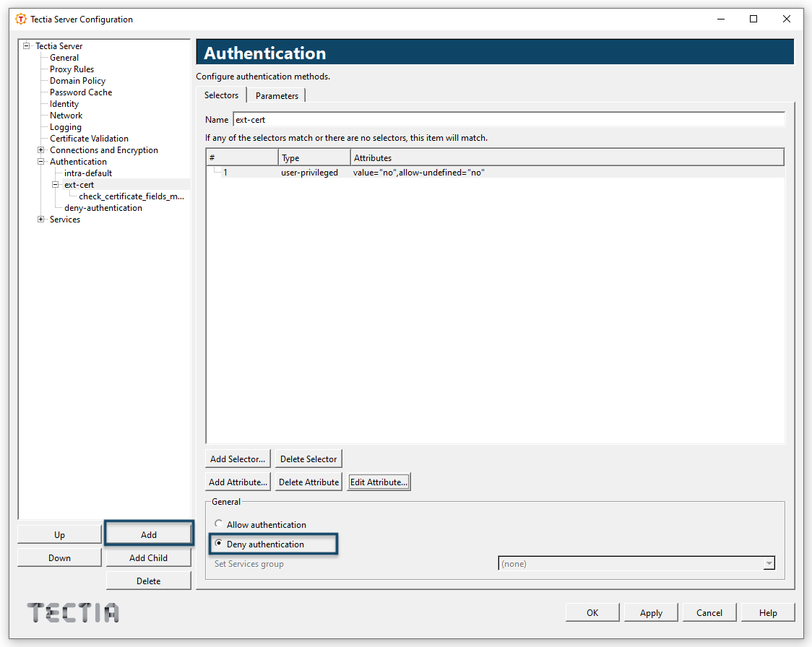Minimize the Tectia Server Configuration window
The height and width of the screenshot is (647, 812).
coord(721,19)
